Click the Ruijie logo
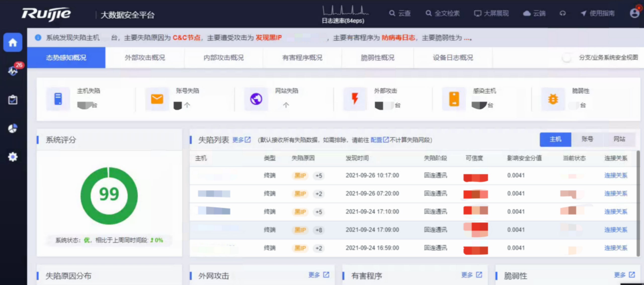This screenshot has height=285, width=644. pyautogui.click(x=46, y=14)
